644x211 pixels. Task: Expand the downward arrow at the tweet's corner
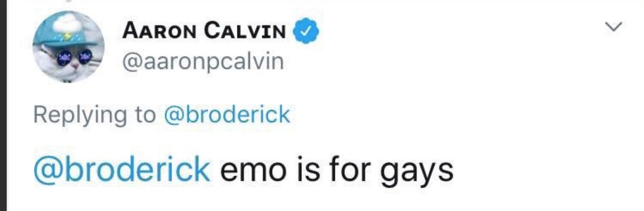[x=615, y=26]
